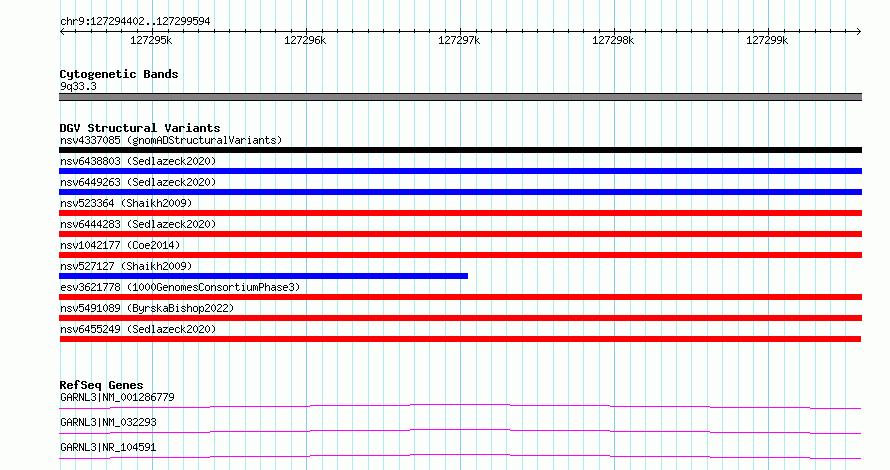
Task: Select the Cytogenetic Bands track title
Action: [119, 74]
